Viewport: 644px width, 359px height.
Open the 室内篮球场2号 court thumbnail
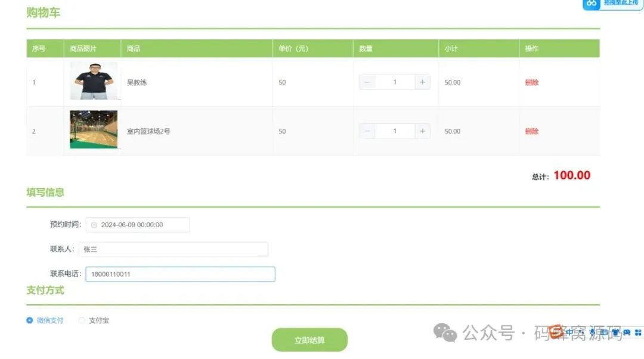coord(94,129)
